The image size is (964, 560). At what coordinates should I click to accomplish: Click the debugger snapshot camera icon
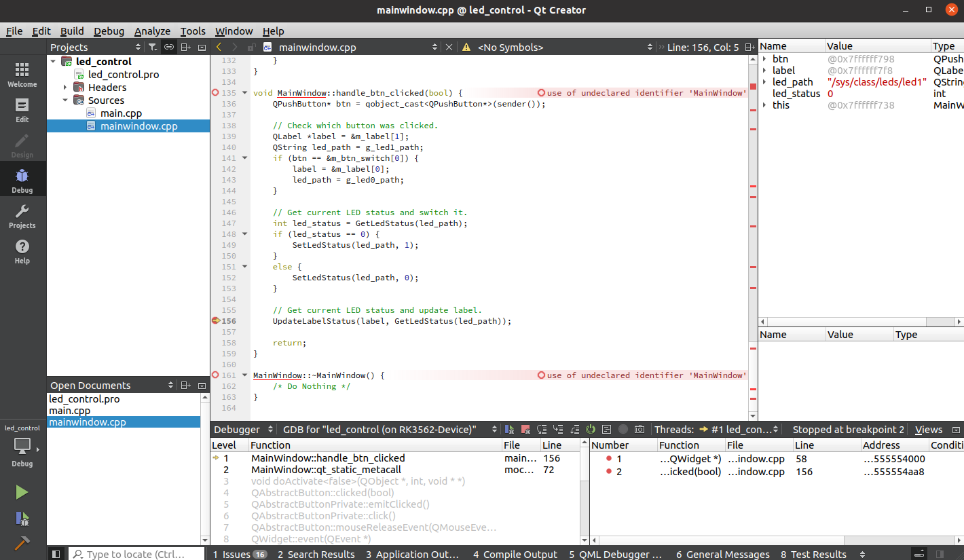point(639,430)
